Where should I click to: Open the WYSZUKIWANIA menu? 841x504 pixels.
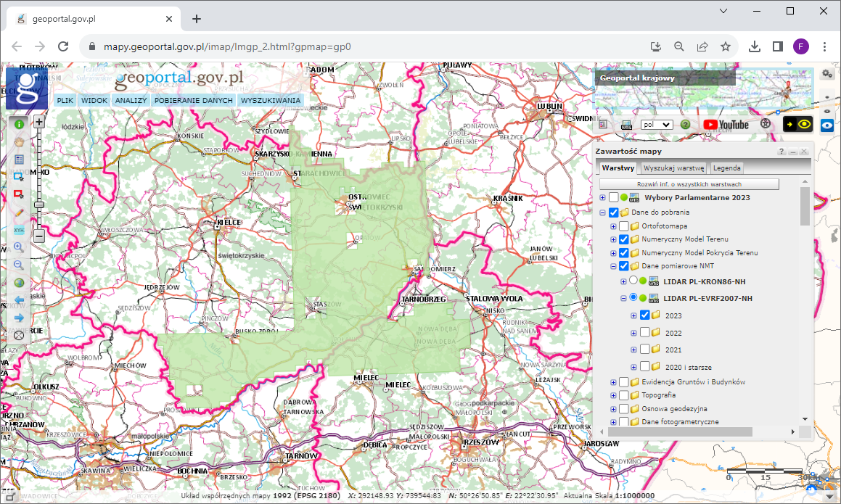coord(270,101)
